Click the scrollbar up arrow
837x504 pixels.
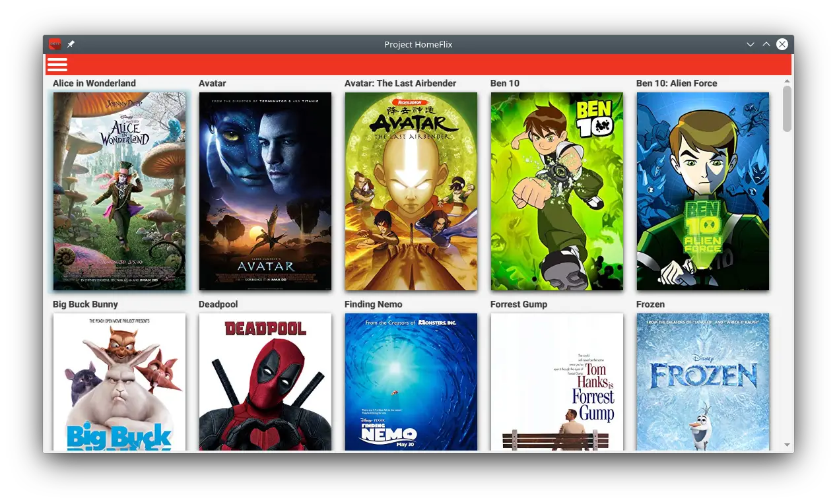(x=787, y=81)
